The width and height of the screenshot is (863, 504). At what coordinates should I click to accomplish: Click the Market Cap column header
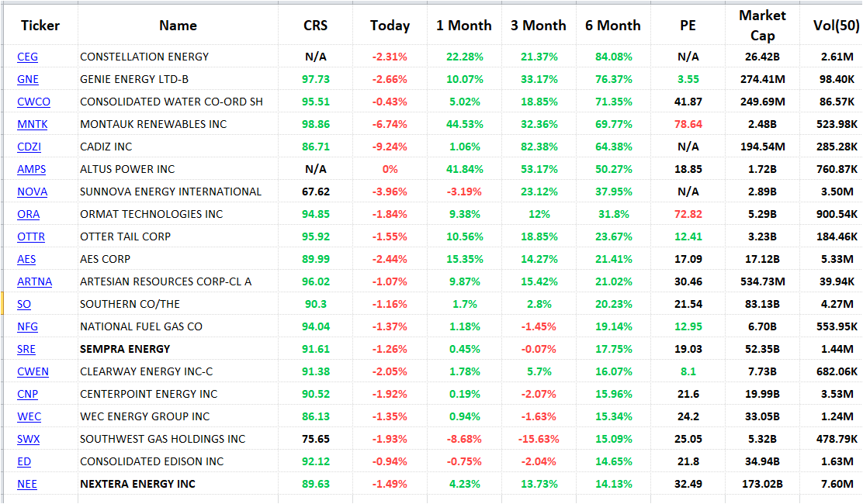[x=762, y=26]
